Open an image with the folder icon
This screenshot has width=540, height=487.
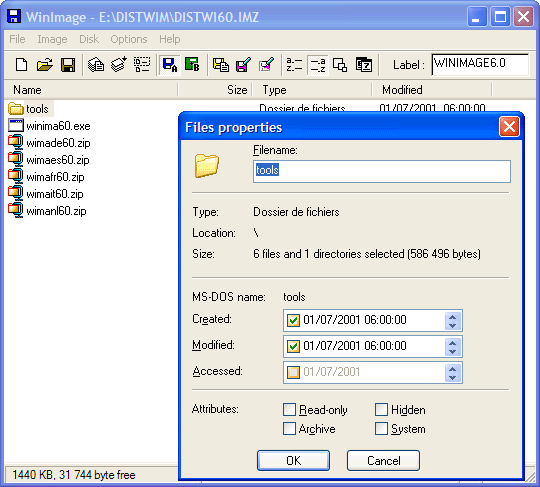45,65
